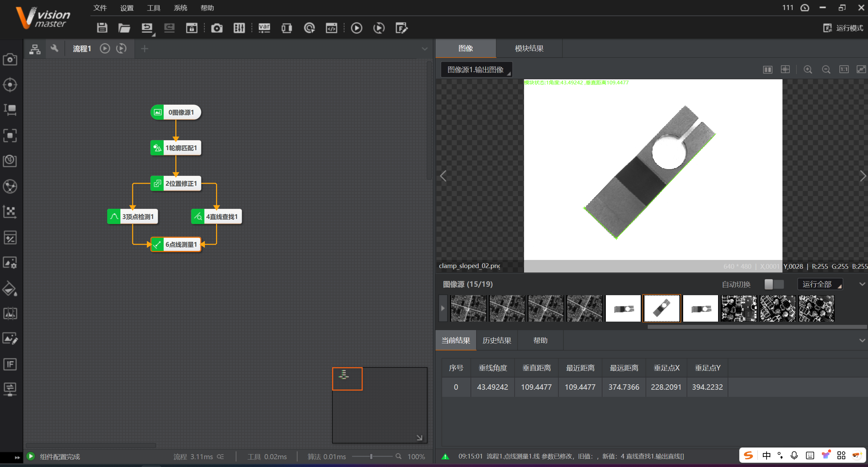Switch to the 模块结果 tab

pos(529,48)
